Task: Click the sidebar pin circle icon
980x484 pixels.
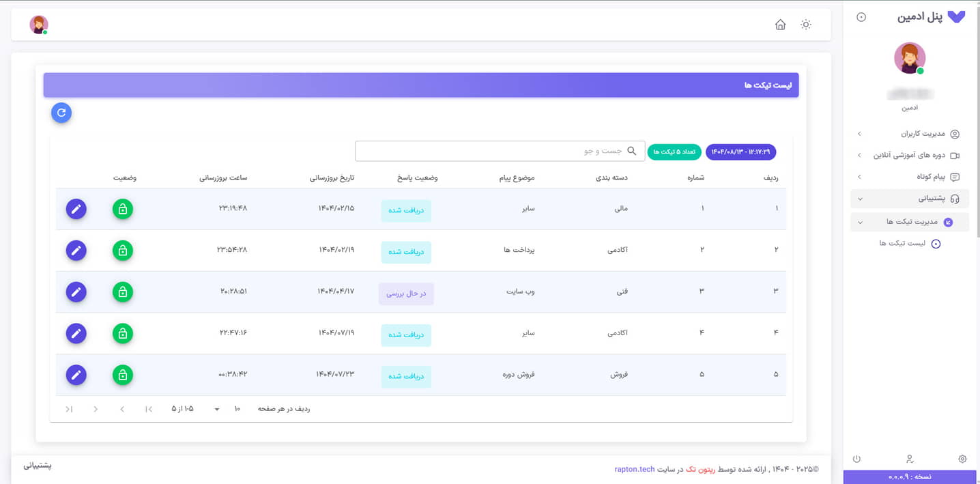Action: 861,17
